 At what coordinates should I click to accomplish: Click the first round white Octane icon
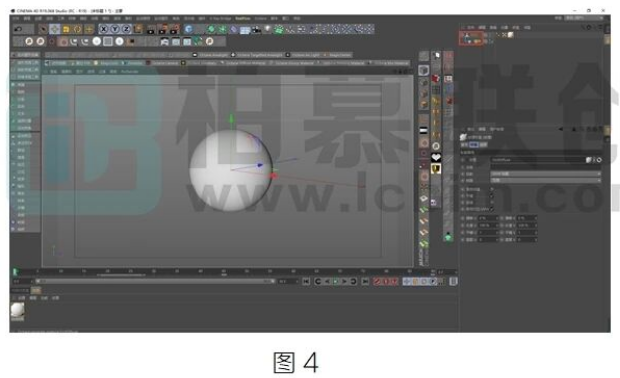pos(29,41)
